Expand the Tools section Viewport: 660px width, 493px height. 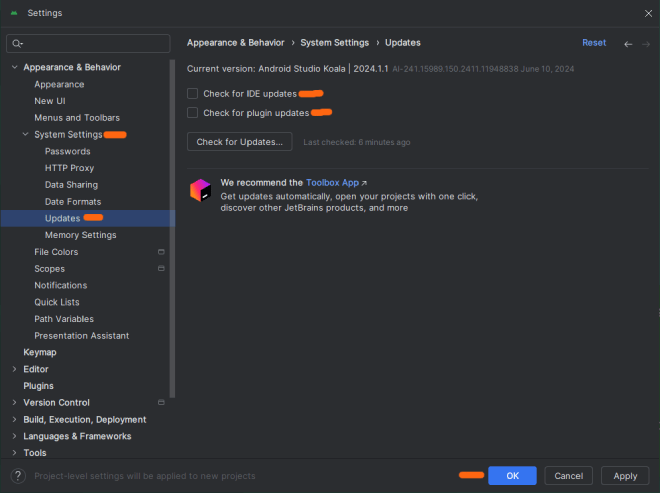(x=14, y=453)
